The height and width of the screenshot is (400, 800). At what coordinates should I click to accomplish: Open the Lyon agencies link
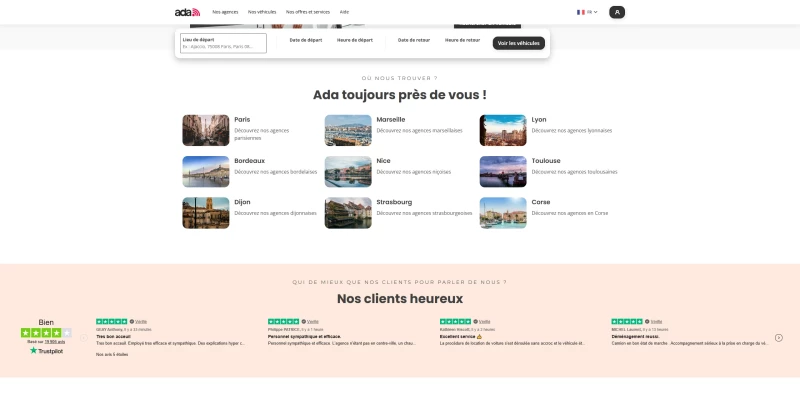(x=539, y=119)
